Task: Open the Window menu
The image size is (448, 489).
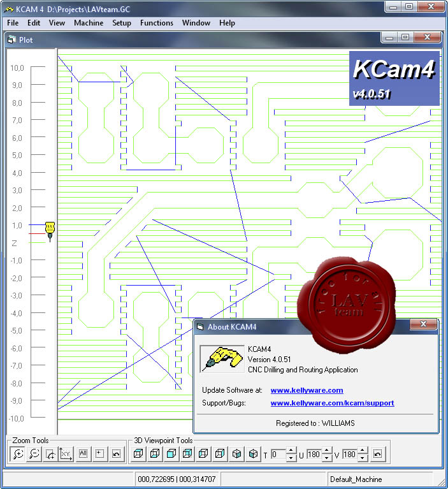Action: click(196, 23)
